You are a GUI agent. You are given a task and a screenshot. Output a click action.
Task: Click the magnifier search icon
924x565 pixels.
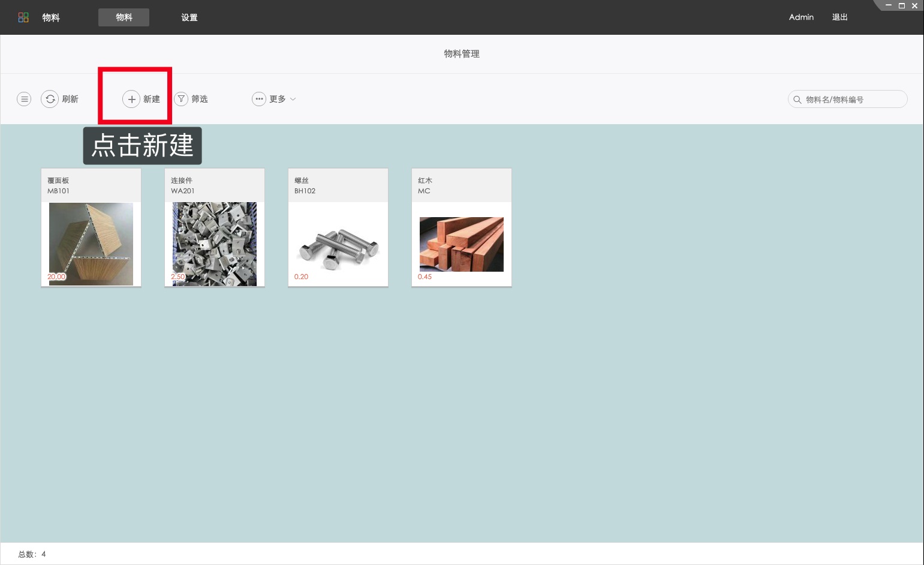click(x=797, y=100)
